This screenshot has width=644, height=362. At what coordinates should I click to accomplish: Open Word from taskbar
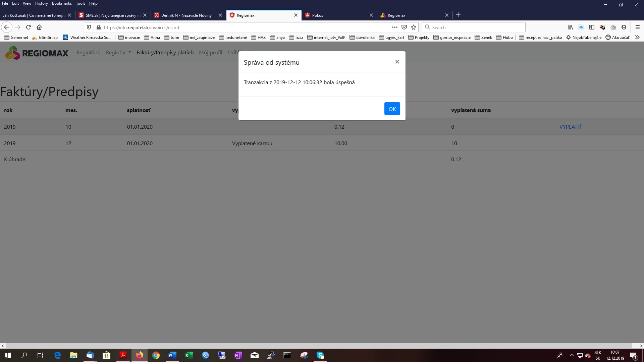[x=172, y=355]
